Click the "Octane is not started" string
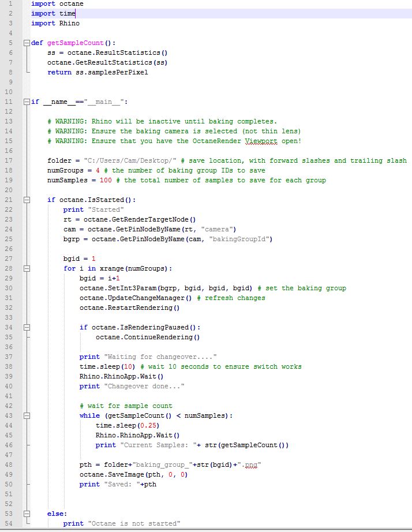 tap(134, 523)
